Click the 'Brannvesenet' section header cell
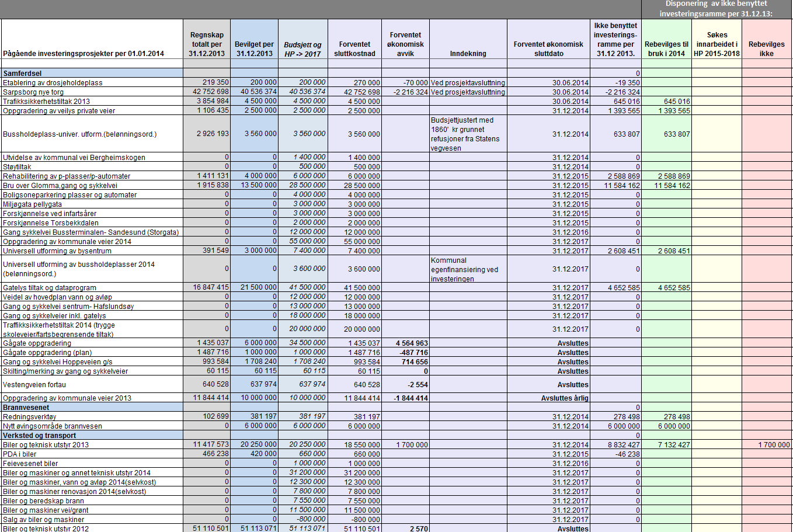Screen dimensions: 793x532 coord(92,408)
